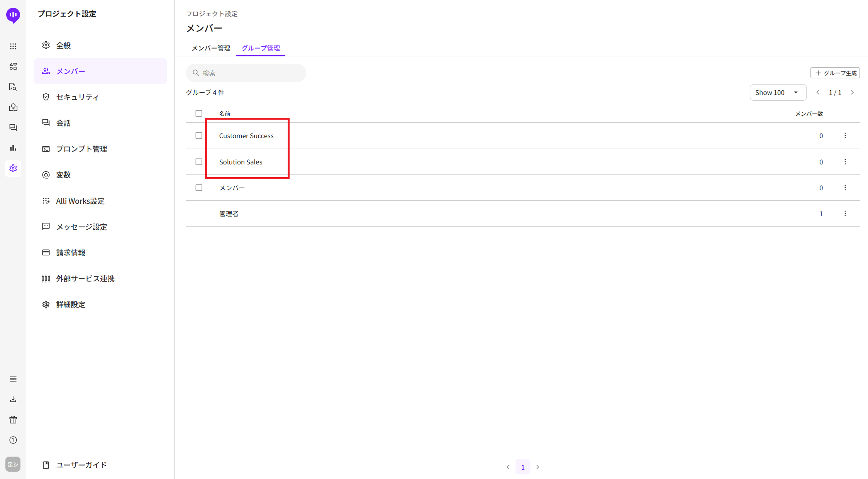Open the document search icon in sidebar

pyautogui.click(x=13, y=87)
